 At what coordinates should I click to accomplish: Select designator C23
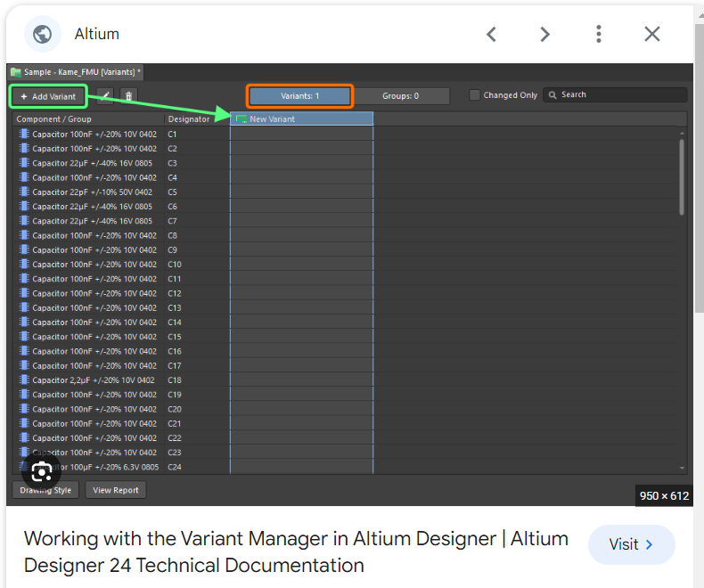[174, 453]
